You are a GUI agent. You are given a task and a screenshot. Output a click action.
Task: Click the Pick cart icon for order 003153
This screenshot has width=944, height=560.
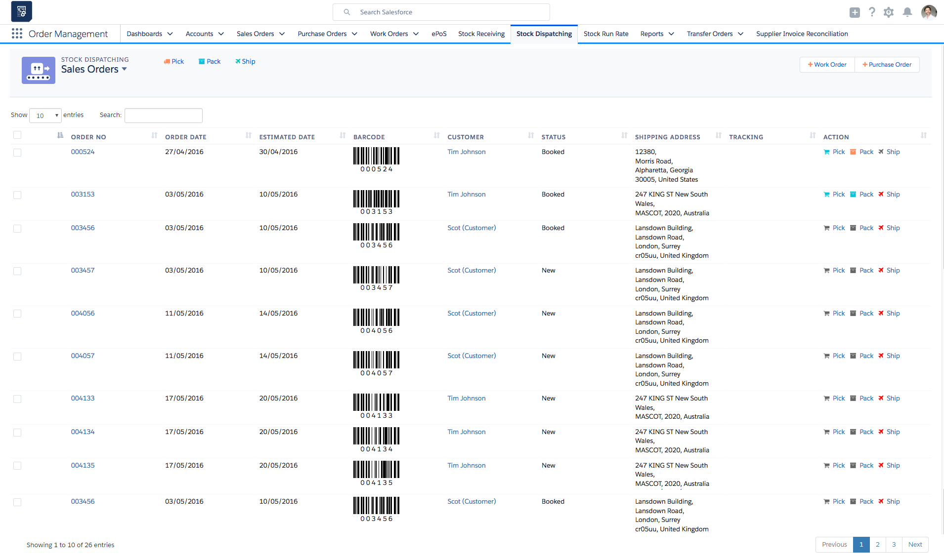(x=827, y=195)
